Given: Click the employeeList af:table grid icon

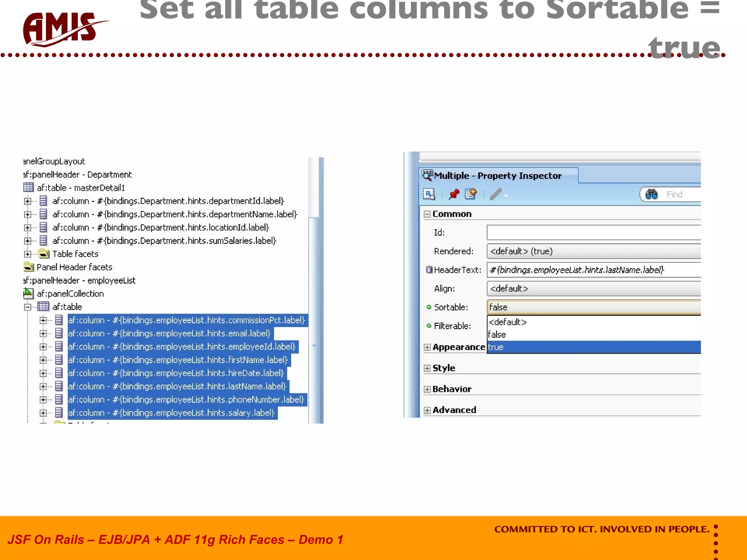Looking at the screenshot, I should (43, 306).
